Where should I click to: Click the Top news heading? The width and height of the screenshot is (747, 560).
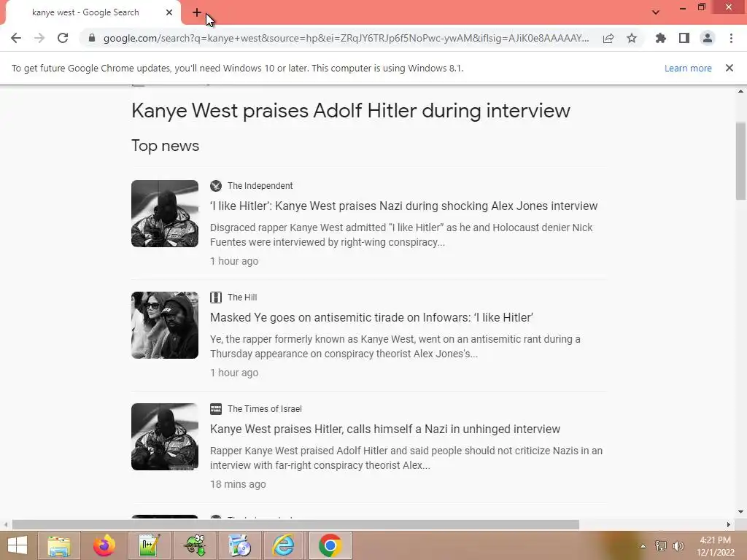(x=166, y=145)
